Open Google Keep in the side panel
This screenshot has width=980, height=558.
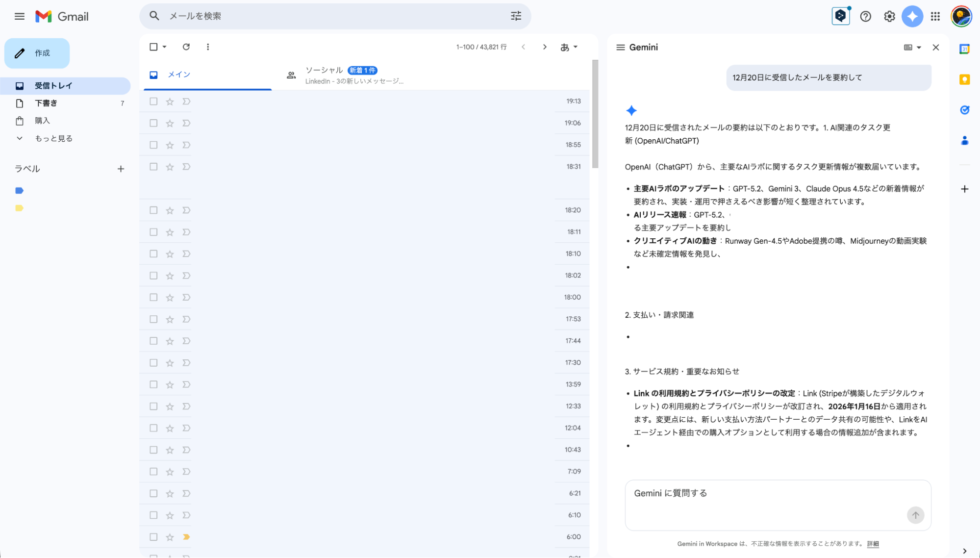point(964,79)
